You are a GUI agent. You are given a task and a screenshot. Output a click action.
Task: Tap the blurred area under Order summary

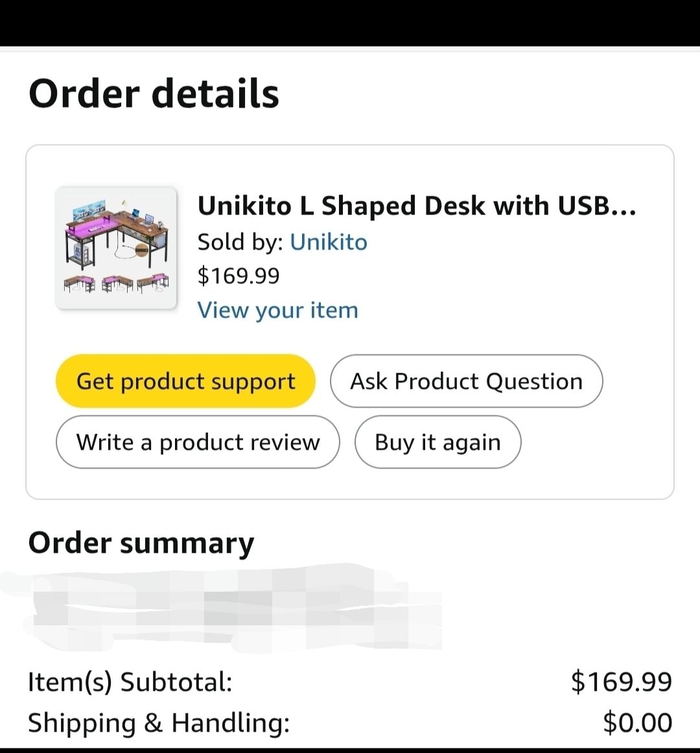(220, 609)
